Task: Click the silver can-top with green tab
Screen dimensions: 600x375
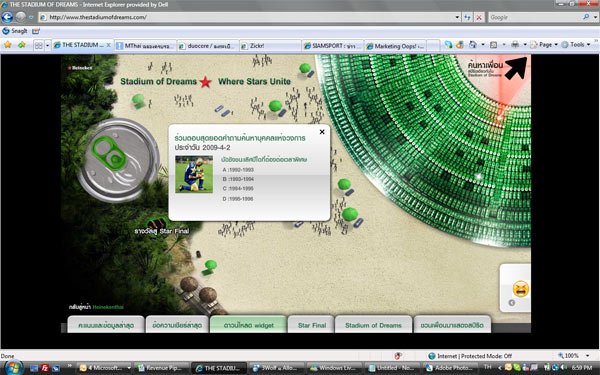Action: 119,160
